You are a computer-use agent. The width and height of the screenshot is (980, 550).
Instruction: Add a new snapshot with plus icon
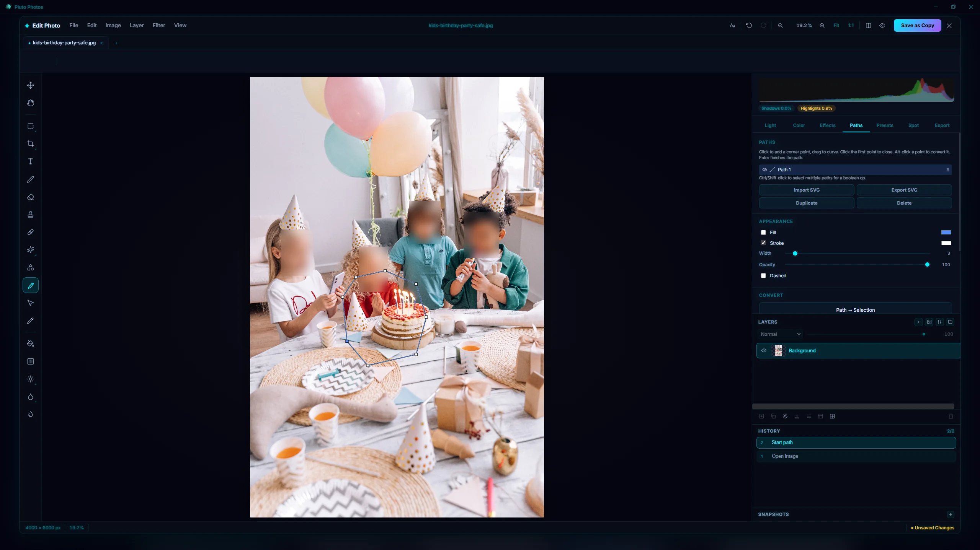pyautogui.click(x=951, y=514)
